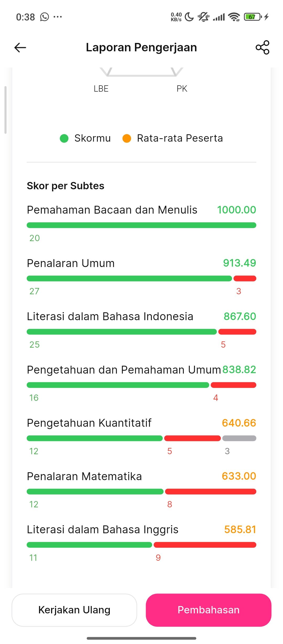This screenshot has width=283, height=644.
Task: Select the PK chart axis label
Action: pyautogui.click(x=182, y=89)
